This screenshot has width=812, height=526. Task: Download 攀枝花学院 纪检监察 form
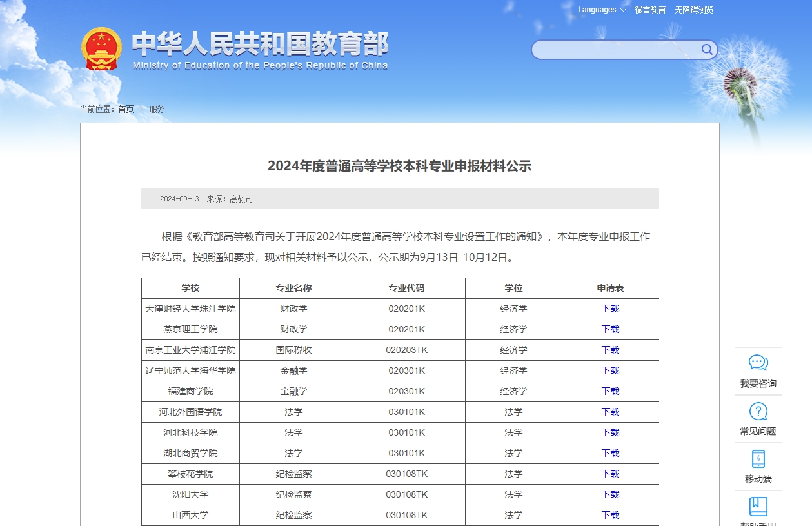[x=609, y=474]
